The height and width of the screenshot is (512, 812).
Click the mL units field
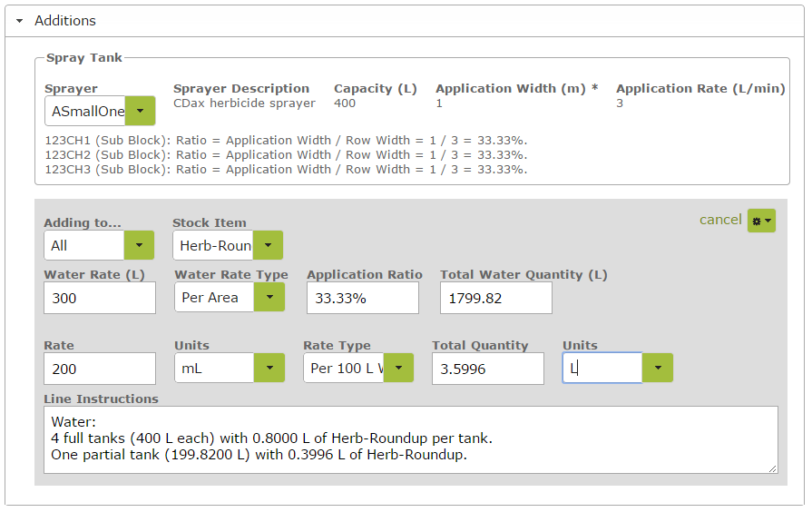[x=214, y=368]
